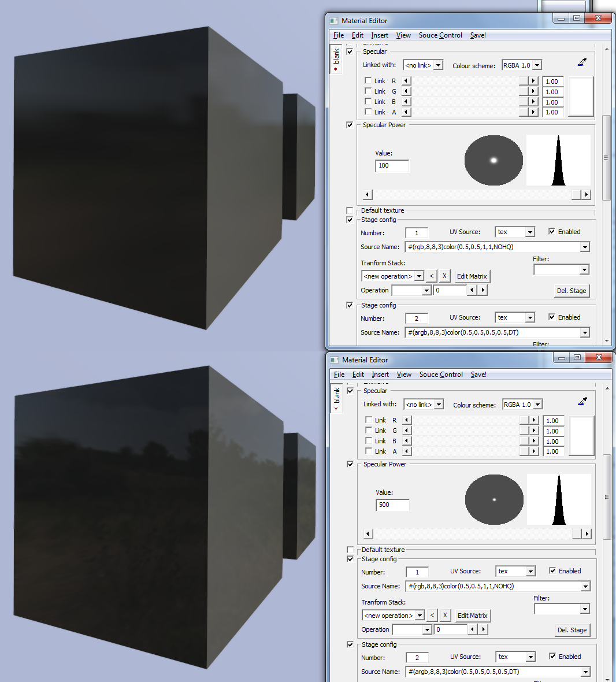Click Del. Stage button in bottom editor
Viewport: 616px width, 682px height.
tap(572, 630)
